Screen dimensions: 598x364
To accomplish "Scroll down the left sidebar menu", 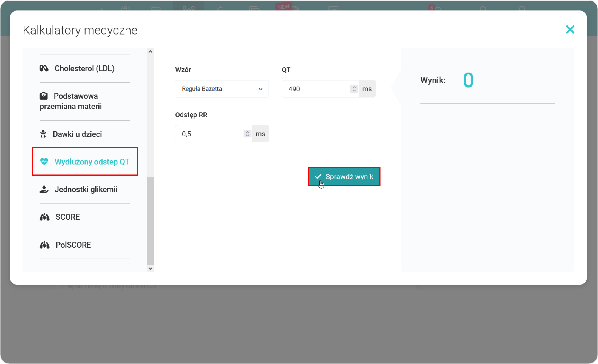I will coord(150,268).
